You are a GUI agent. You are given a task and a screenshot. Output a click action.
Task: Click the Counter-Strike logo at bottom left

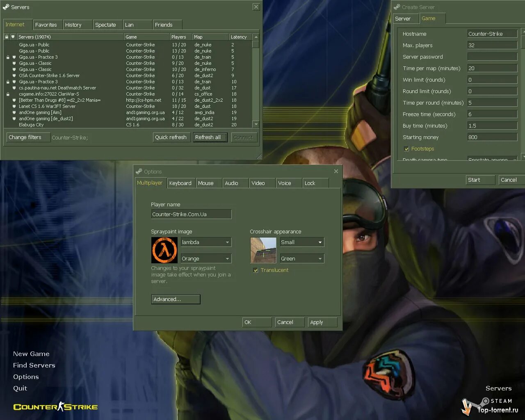(x=55, y=407)
